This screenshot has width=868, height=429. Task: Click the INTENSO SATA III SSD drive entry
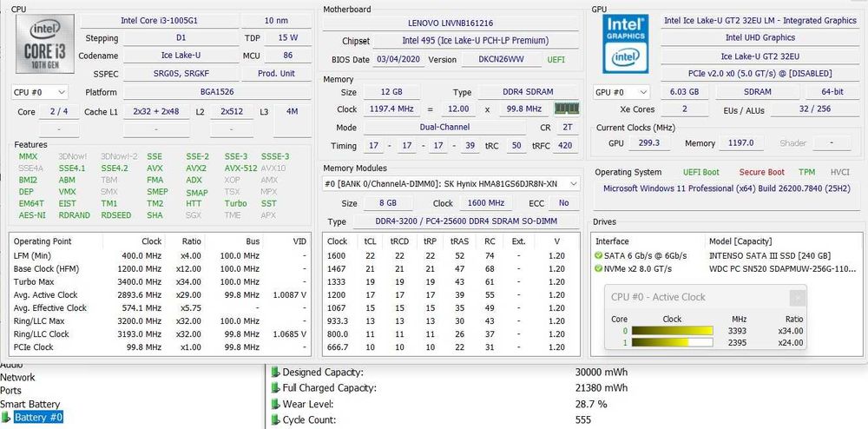[x=770, y=255]
